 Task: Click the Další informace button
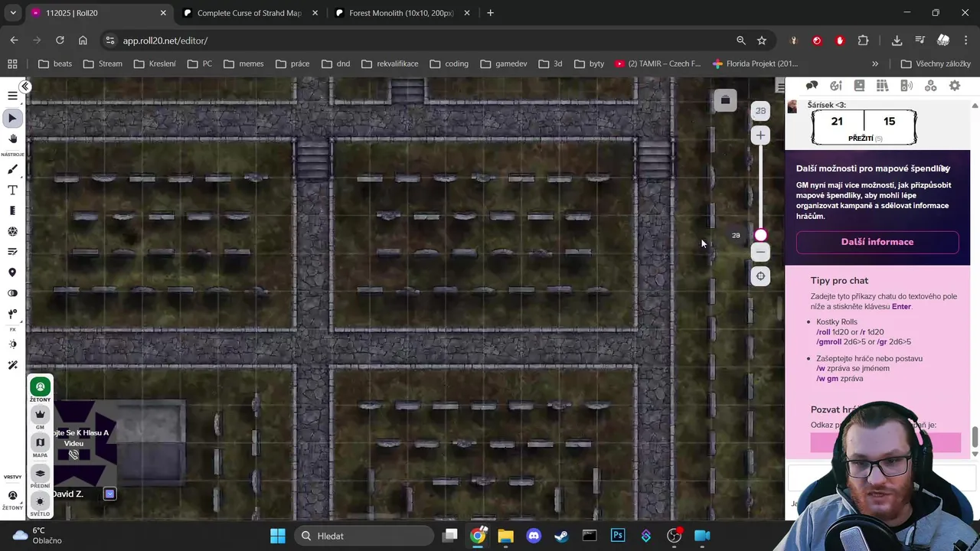click(877, 242)
